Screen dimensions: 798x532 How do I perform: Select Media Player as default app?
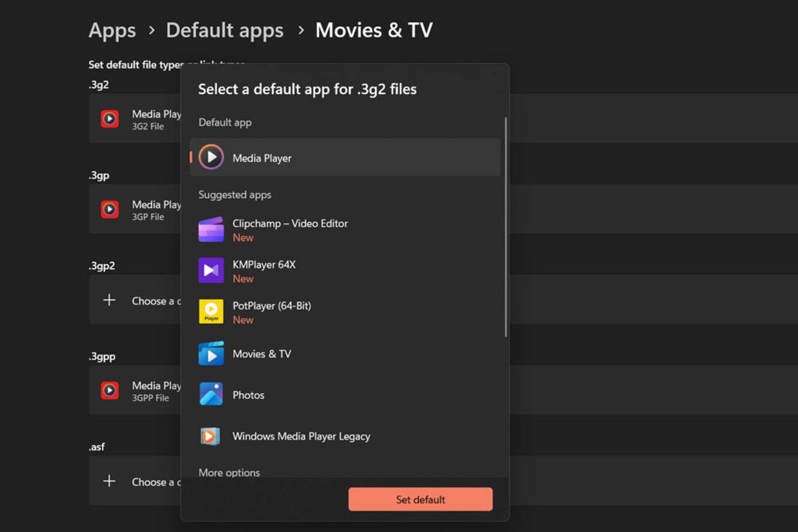345,157
